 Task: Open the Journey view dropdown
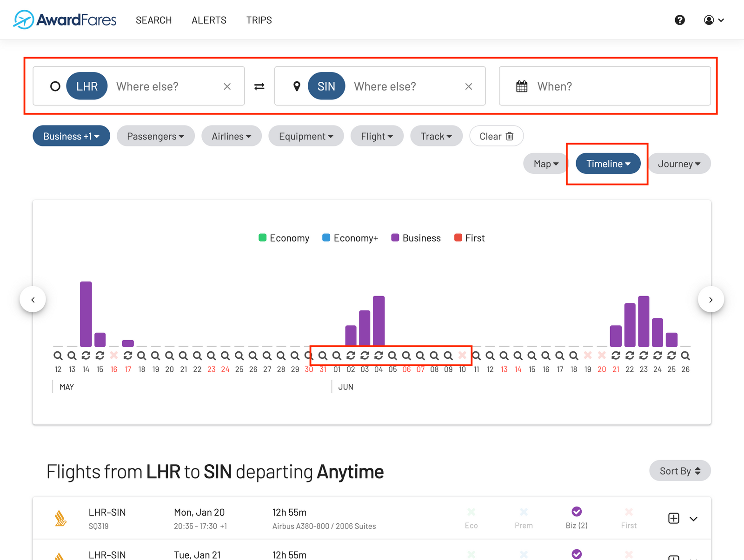pyautogui.click(x=679, y=164)
